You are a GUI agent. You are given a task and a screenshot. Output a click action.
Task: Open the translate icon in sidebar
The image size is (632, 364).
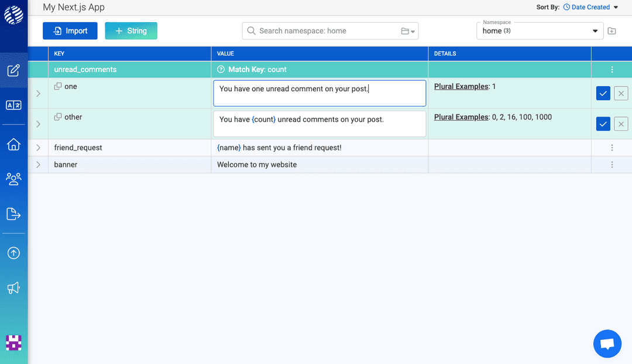[13, 105]
